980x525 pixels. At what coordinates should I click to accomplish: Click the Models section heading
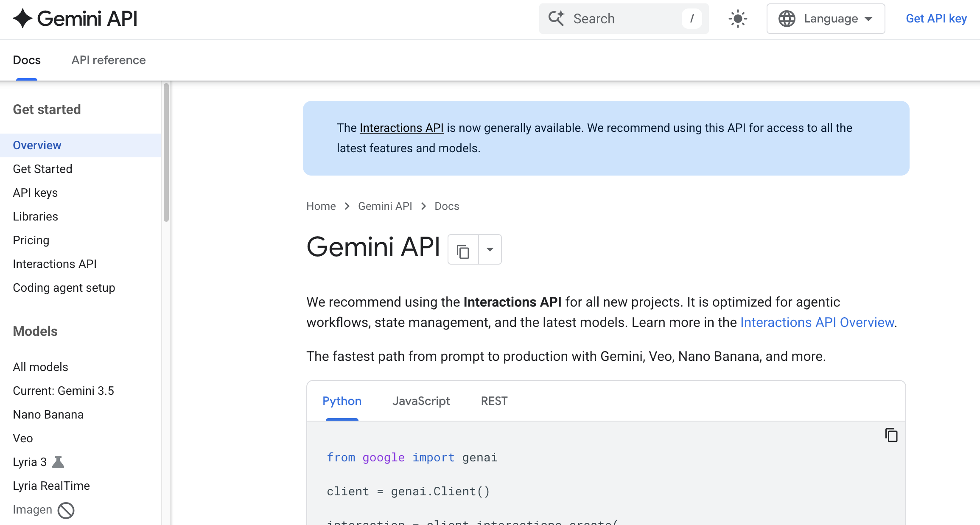(35, 332)
